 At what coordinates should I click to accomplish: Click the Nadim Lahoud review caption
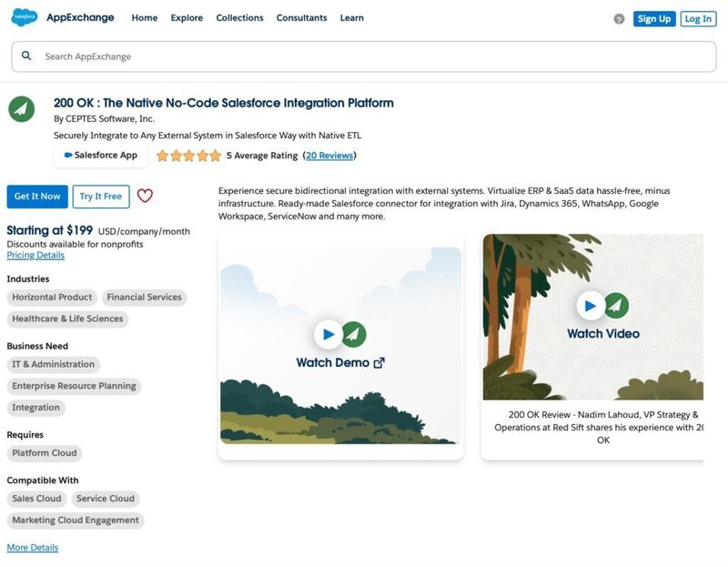coord(599,427)
